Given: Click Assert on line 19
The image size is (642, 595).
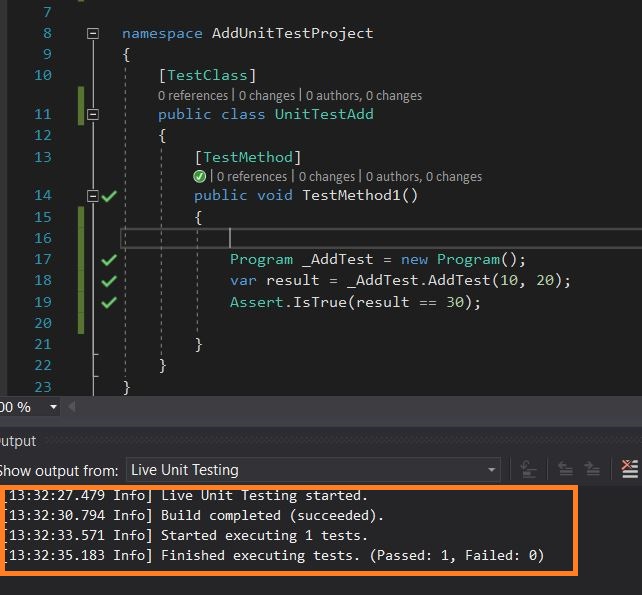Looking at the screenshot, I should 256,302.
